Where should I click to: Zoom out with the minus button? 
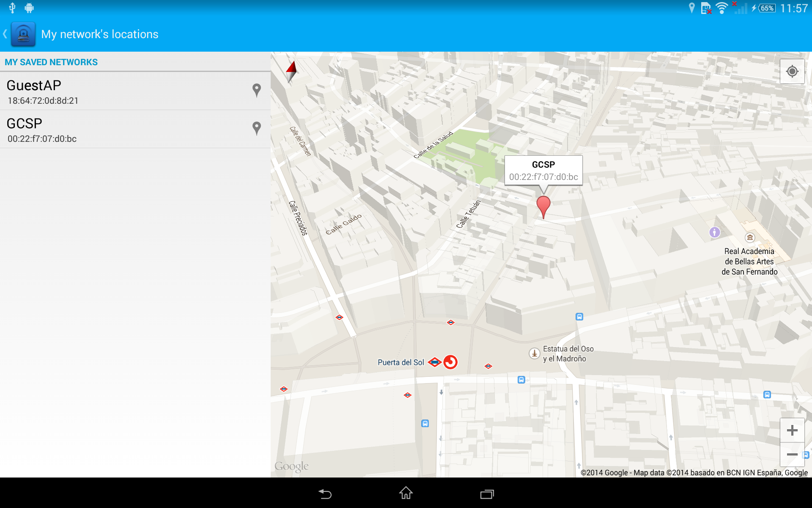click(792, 454)
